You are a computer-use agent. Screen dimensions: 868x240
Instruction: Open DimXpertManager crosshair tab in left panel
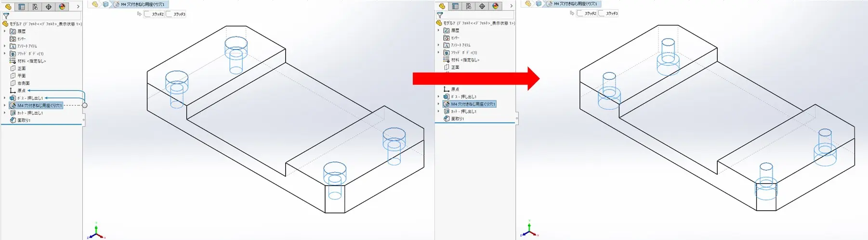coord(49,7)
